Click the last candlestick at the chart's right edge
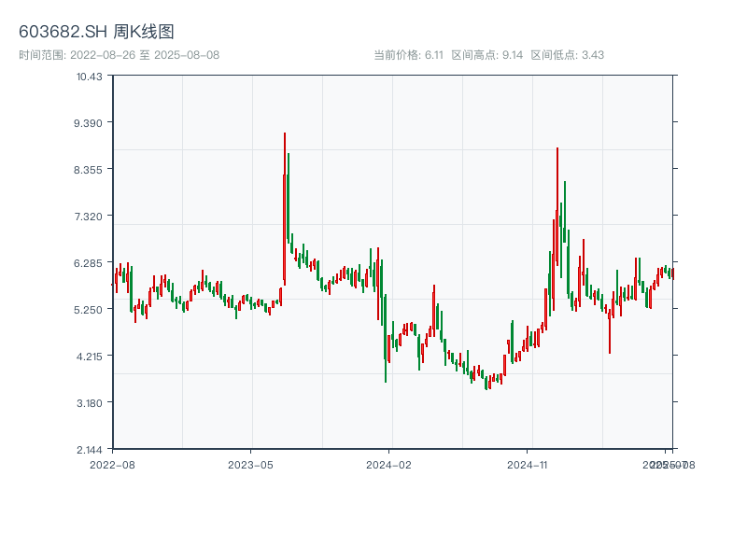 tap(672, 273)
